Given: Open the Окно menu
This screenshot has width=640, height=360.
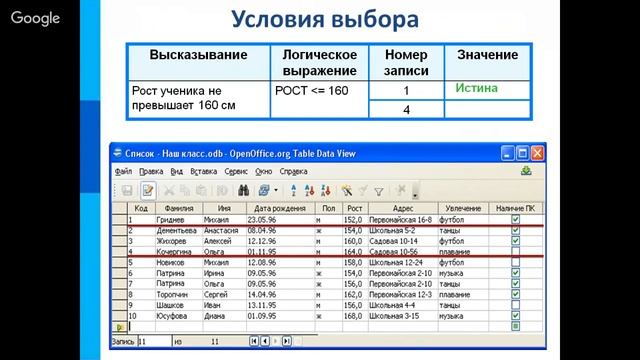Looking at the screenshot, I should [264, 171].
